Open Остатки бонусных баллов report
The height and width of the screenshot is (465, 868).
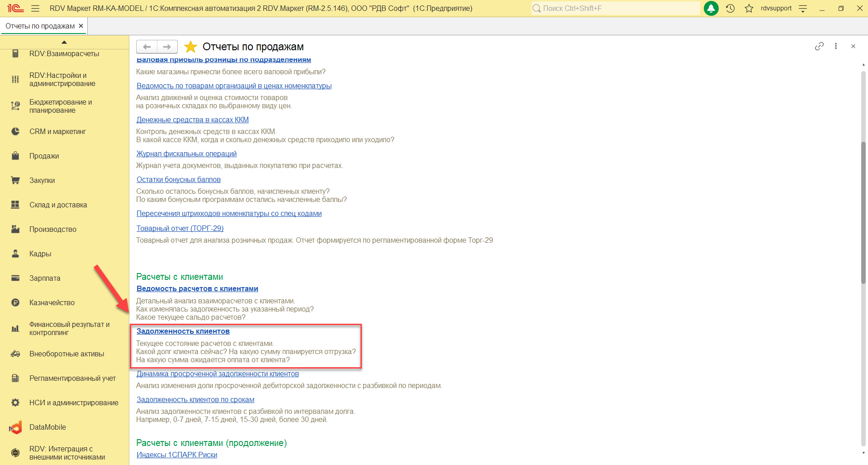[x=179, y=179]
